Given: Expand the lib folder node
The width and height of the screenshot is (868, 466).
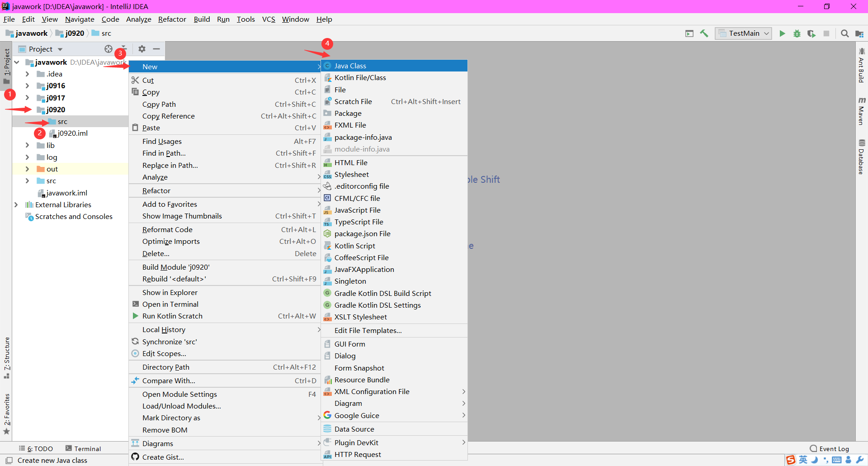Looking at the screenshot, I should (27, 145).
